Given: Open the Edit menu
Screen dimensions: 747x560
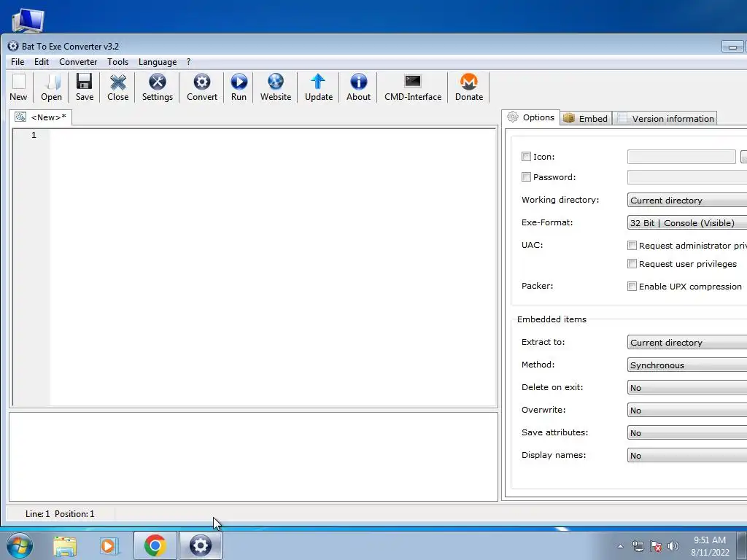Looking at the screenshot, I should click(x=42, y=62).
